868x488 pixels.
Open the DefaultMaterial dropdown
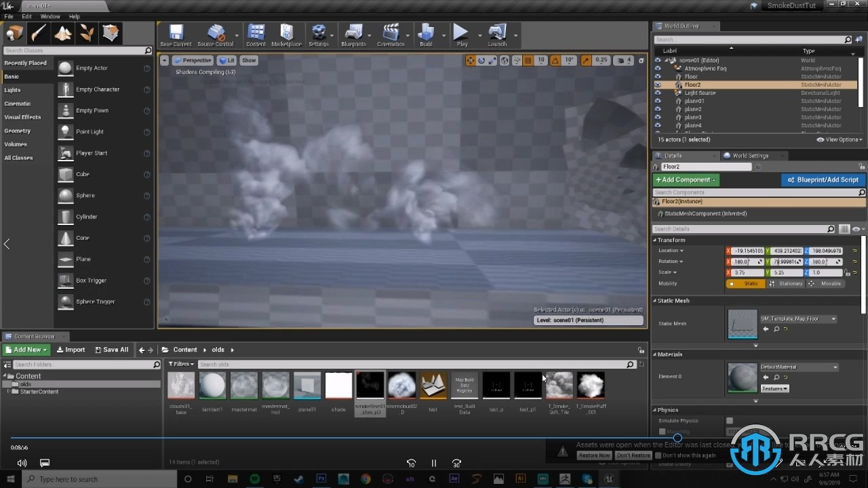click(799, 367)
